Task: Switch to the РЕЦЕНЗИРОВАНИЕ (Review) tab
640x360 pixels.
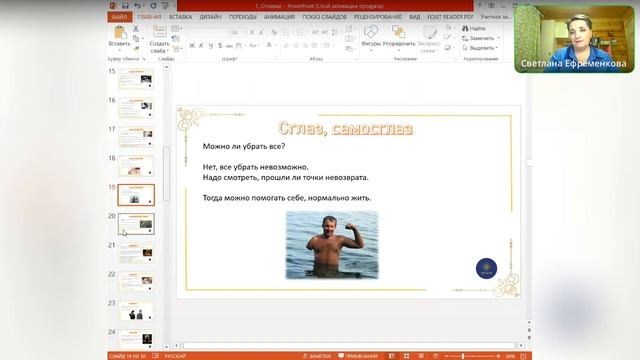Action: (378, 17)
